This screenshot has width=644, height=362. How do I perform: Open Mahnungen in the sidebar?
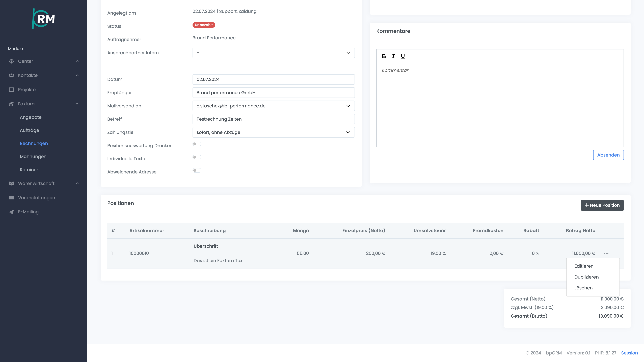pos(33,157)
